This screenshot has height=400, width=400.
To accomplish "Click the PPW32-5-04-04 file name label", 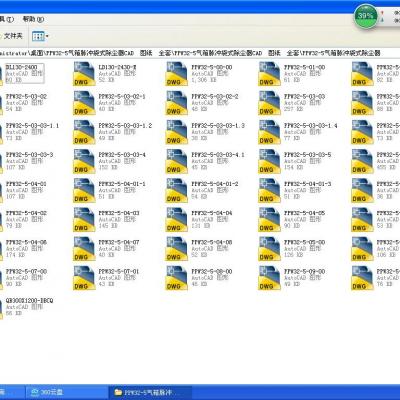I will [x=212, y=213].
